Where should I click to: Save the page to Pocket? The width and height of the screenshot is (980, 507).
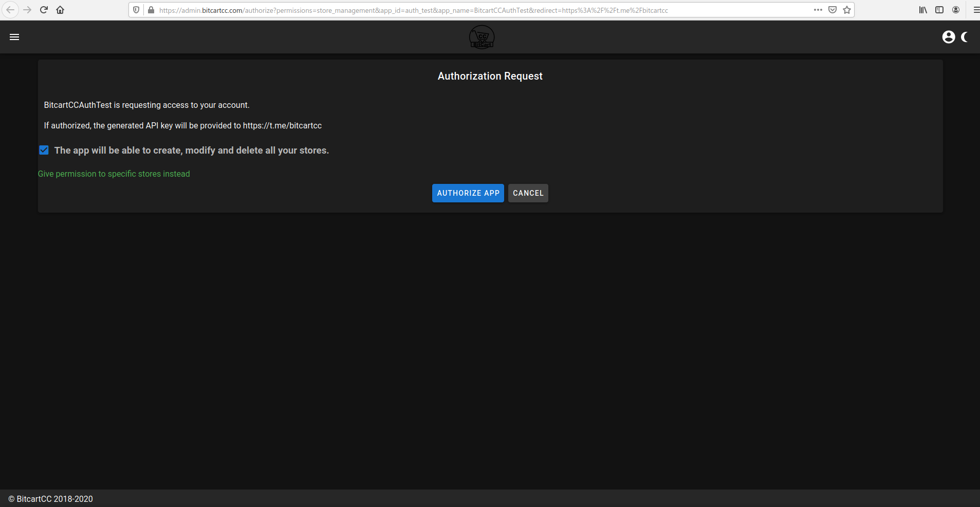tap(833, 10)
